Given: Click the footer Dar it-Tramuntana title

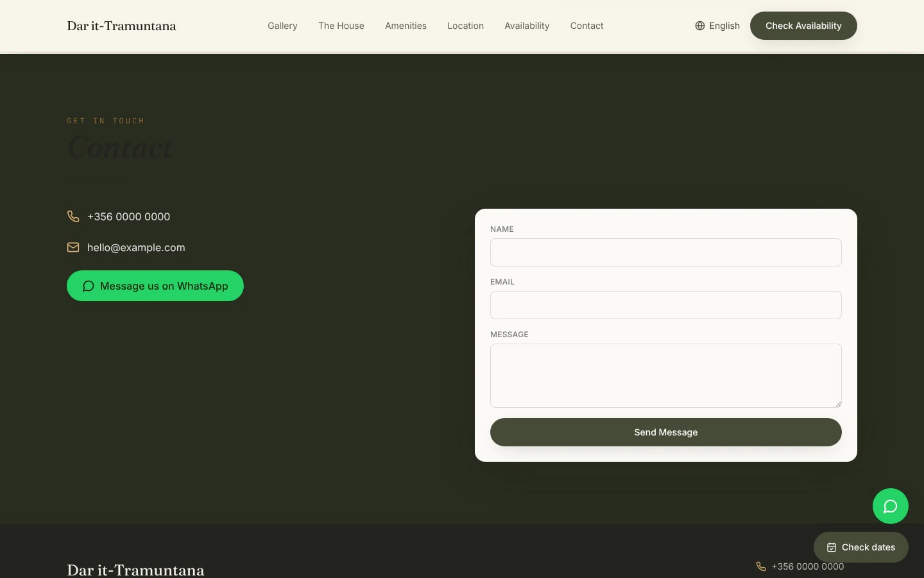Looking at the screenshot, I should coord(135,570).
